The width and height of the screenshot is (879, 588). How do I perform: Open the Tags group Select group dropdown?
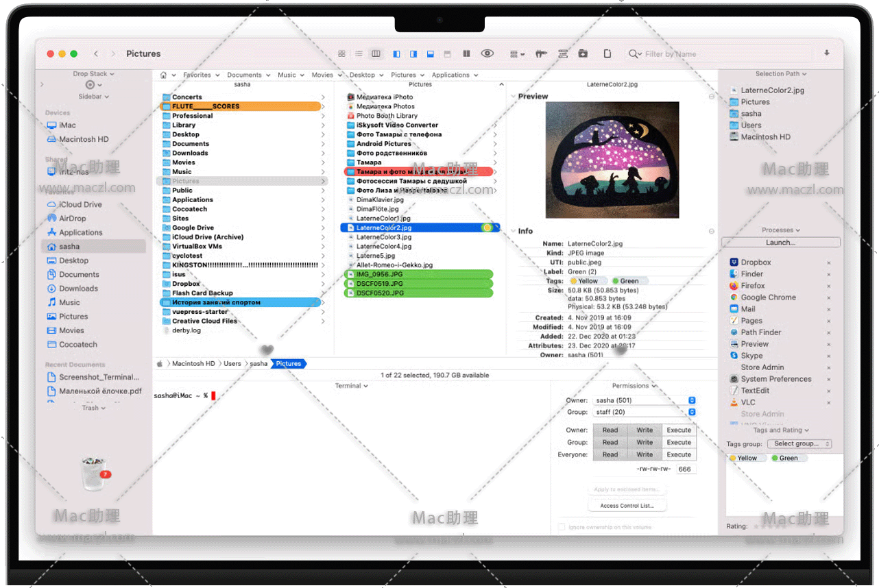point(799,444)
